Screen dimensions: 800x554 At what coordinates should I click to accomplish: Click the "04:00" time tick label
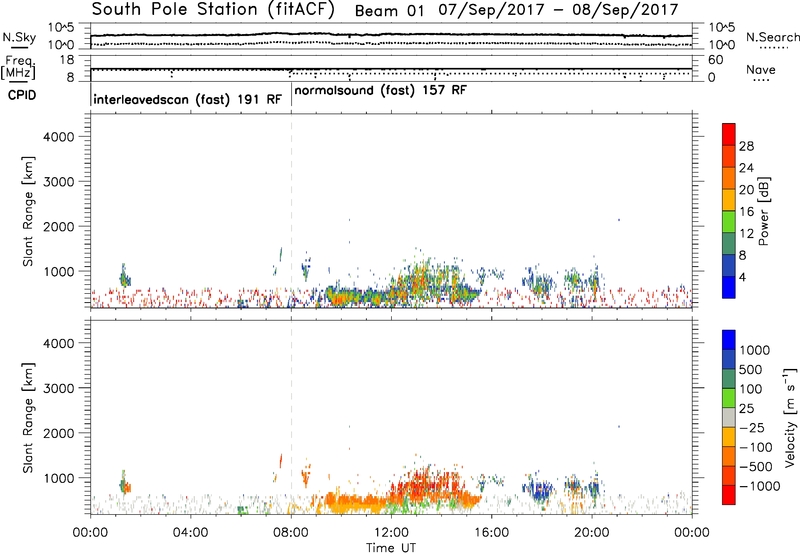pos(190,533)
